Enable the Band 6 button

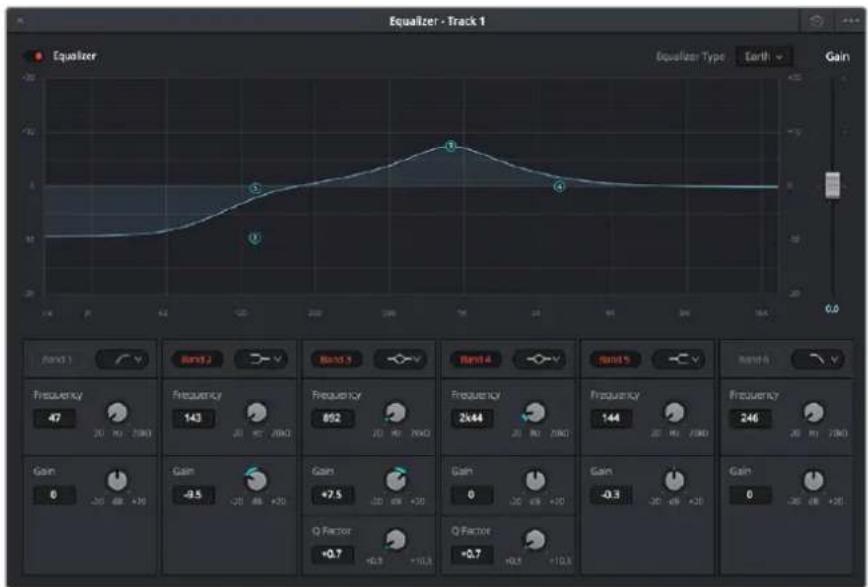[x=754, y=359]
